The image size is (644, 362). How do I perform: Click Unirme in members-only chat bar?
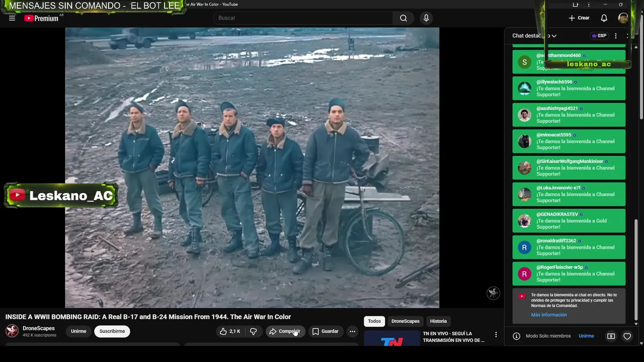click(586, 336)
